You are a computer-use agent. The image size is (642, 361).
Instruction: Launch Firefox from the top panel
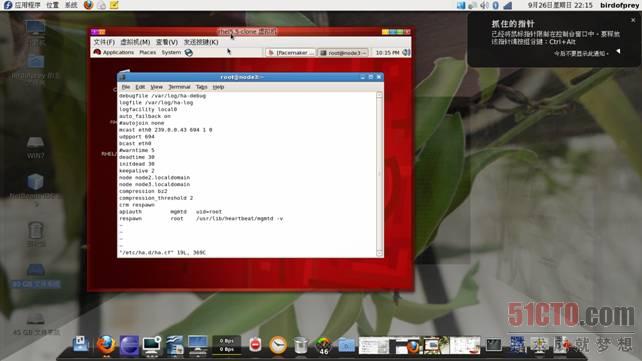click(x=88, y=5)
